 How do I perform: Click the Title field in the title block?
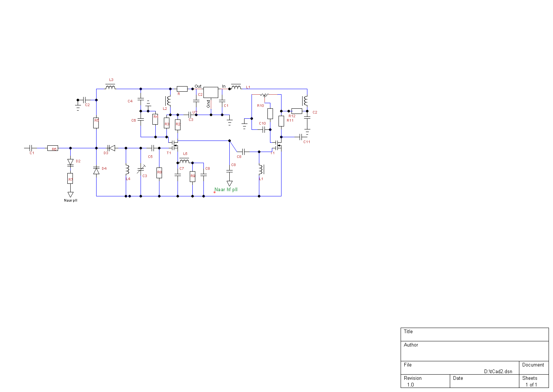(x=475, y=334)
